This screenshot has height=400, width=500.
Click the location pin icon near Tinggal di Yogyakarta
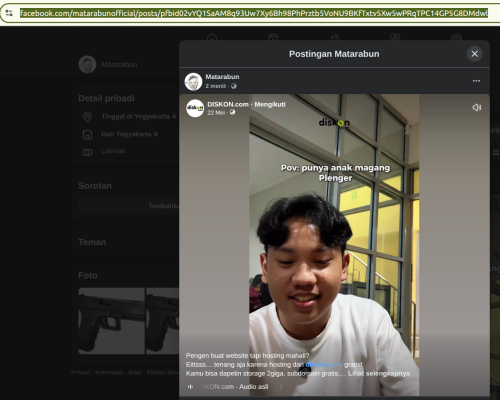pos(87,117)
